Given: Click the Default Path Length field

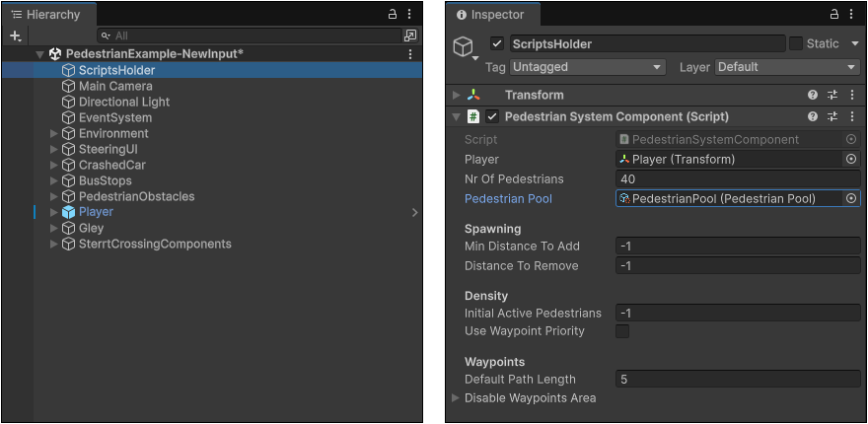Looking at the screenshot, I should [x=738, y=380].
